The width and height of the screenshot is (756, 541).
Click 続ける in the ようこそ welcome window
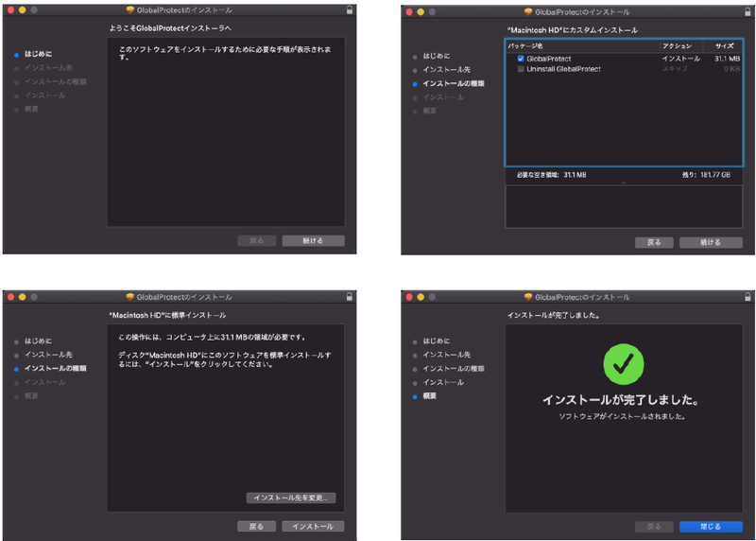pos(313,240)
